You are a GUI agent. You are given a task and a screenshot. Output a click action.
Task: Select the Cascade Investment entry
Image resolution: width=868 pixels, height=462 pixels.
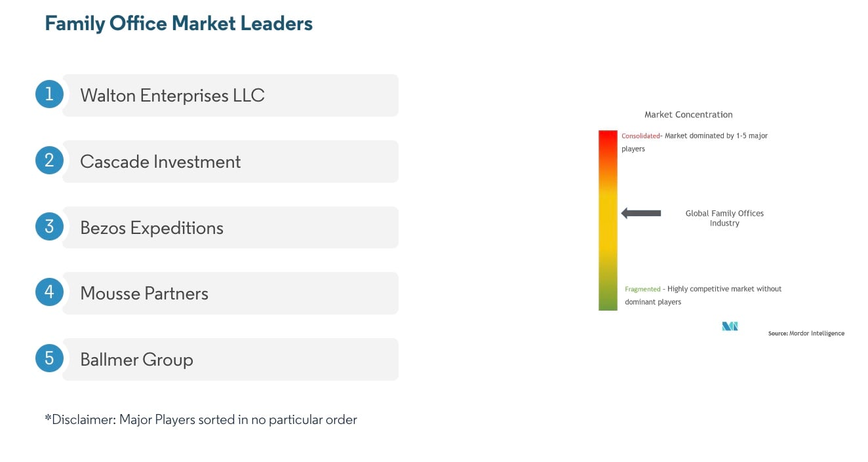pyautogui.click(x=229, y=162)
